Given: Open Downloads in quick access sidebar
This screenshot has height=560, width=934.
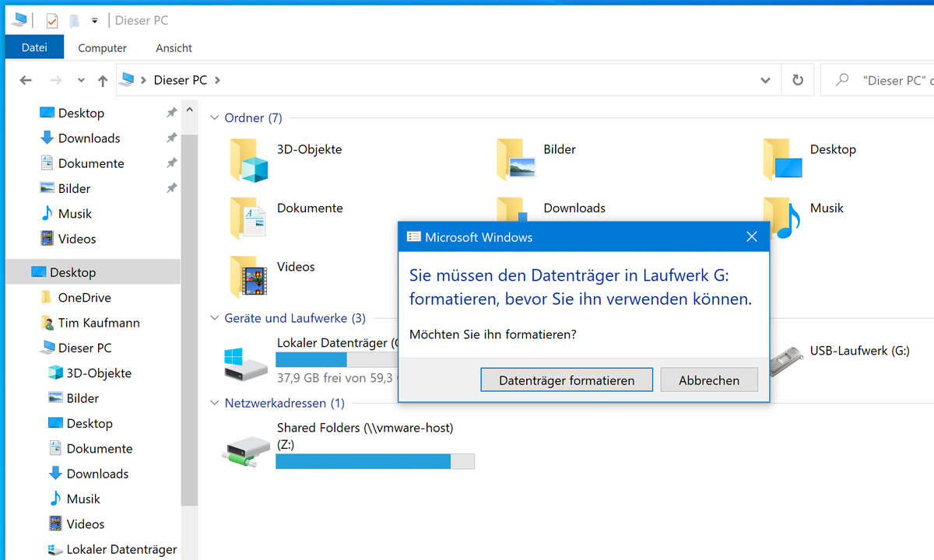Looking at the screenshot, I should 89,138.
